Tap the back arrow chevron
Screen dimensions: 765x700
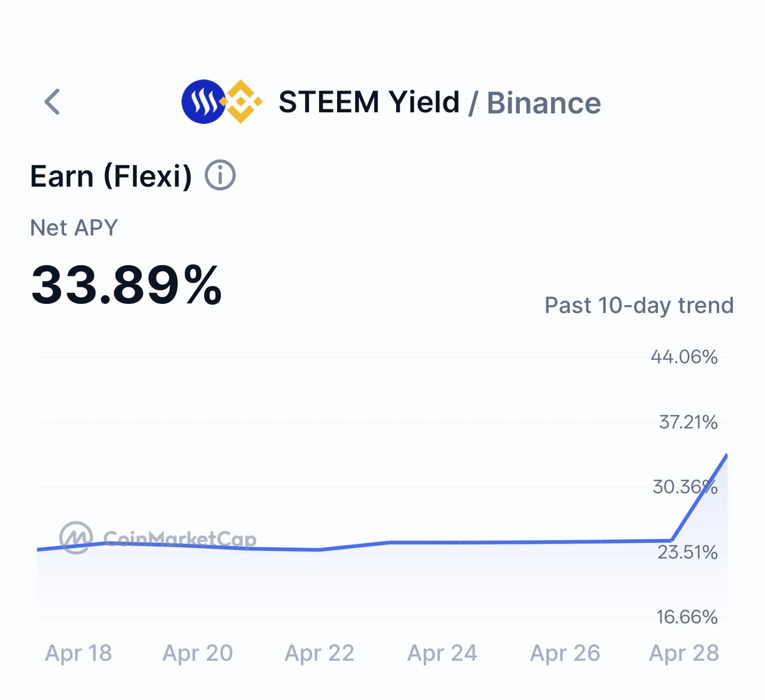53,102
